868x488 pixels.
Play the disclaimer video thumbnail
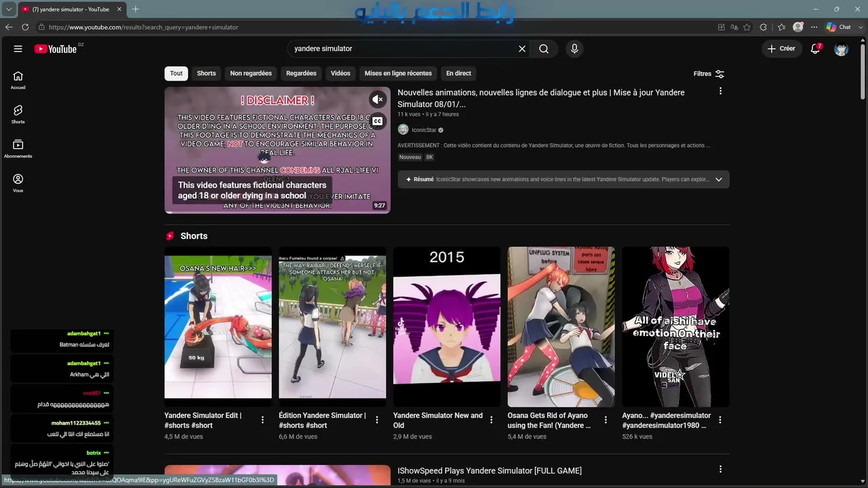(x=277, y=150)
